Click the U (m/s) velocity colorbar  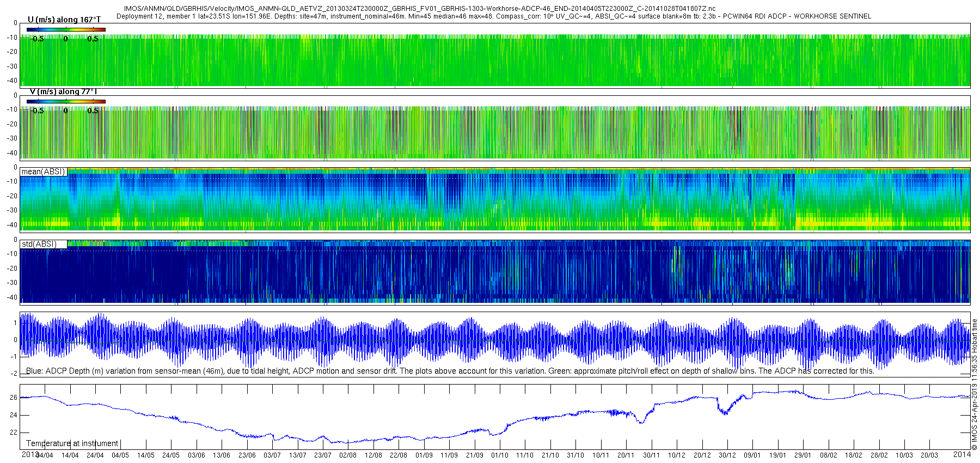pos(66,29)
